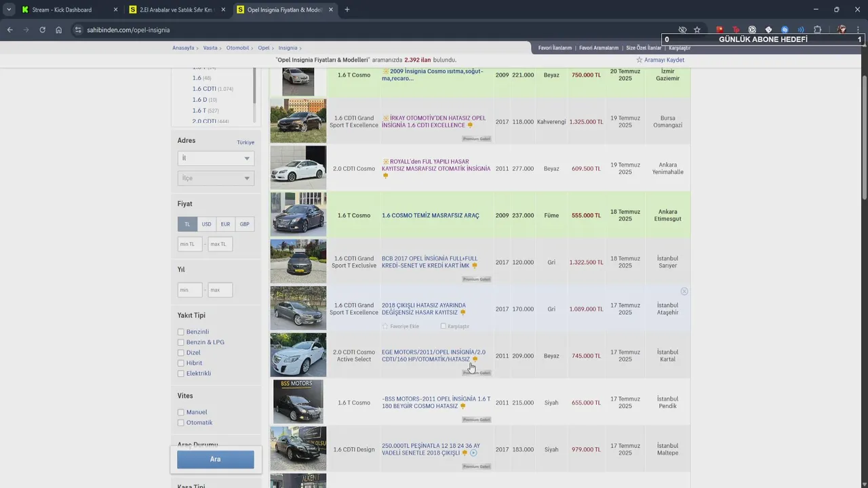
Task: Check the Benzinli fuel type box
Action: pyautogui.click(x=181, y=332)
